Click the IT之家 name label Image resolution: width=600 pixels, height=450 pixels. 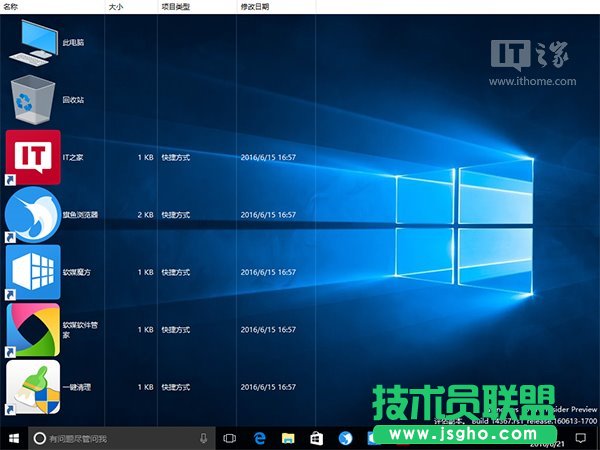pyautogui.click(x=73, y=157)
